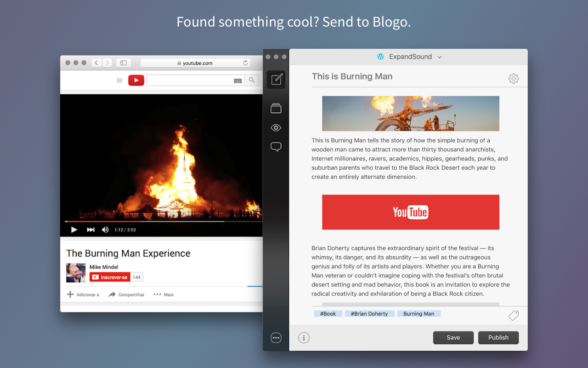This screenshot has width=588, height=368.
Task: Click 'Adicionar a' under the video
Action: (x=83, y=294)
